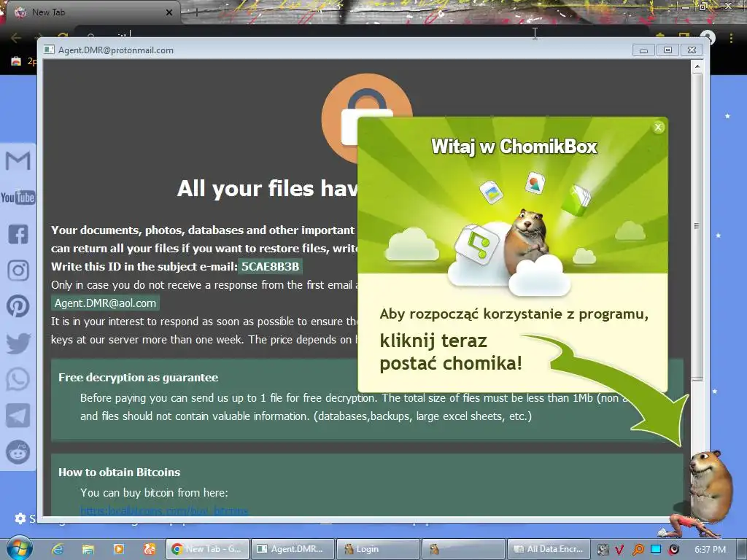The image size is (747, 560).
Task: Click the Windows Start orb
Action: tap(19, 548)
